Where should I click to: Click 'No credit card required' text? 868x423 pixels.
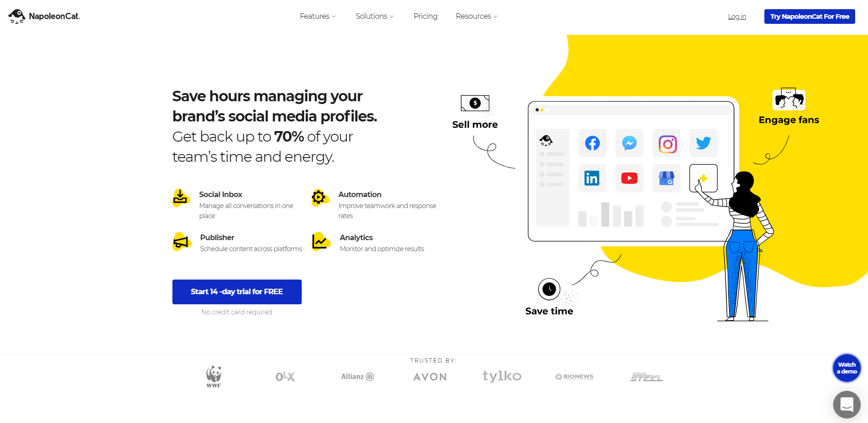pyautogui.click(x=237, y=312)
